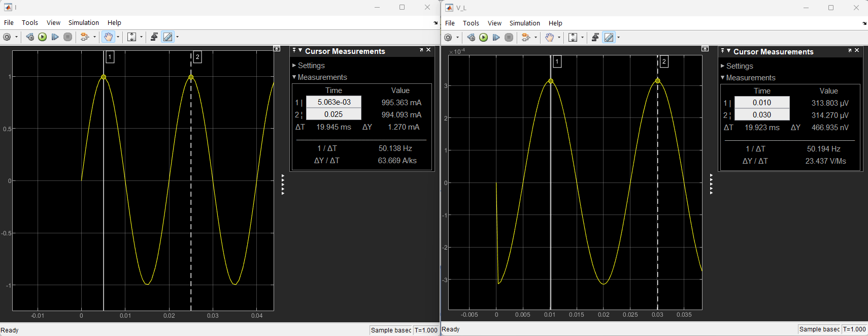868x336 pixels.
Task: Toggle Cursor Measurements ruler in V_L window
Action: click(x=609, y=37)
